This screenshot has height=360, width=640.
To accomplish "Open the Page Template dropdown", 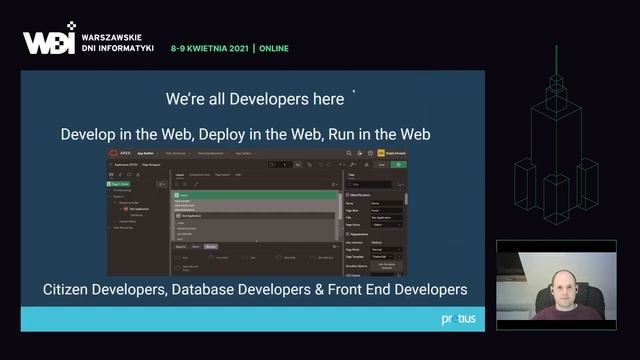I will pos(382,257).
